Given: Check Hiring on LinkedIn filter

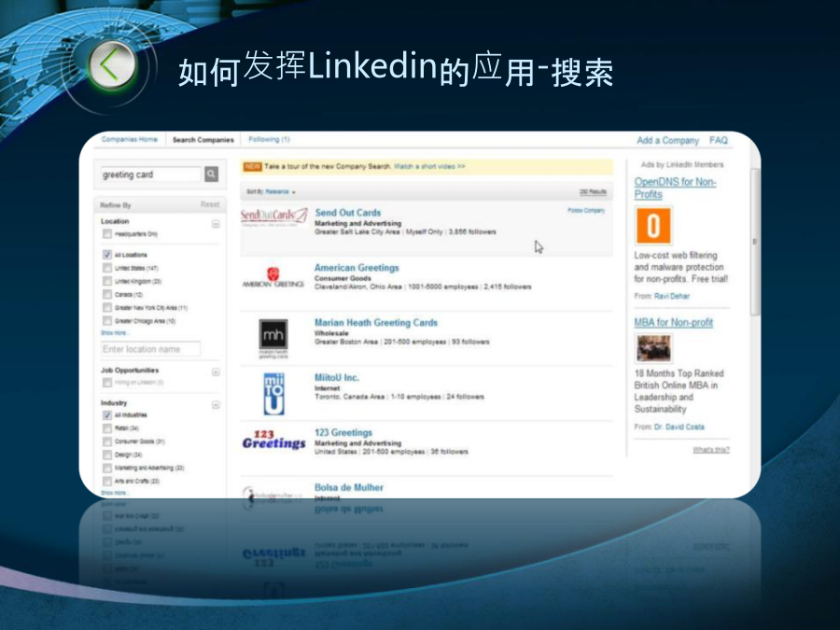Looking at the screenshot, I should (107, 382).
